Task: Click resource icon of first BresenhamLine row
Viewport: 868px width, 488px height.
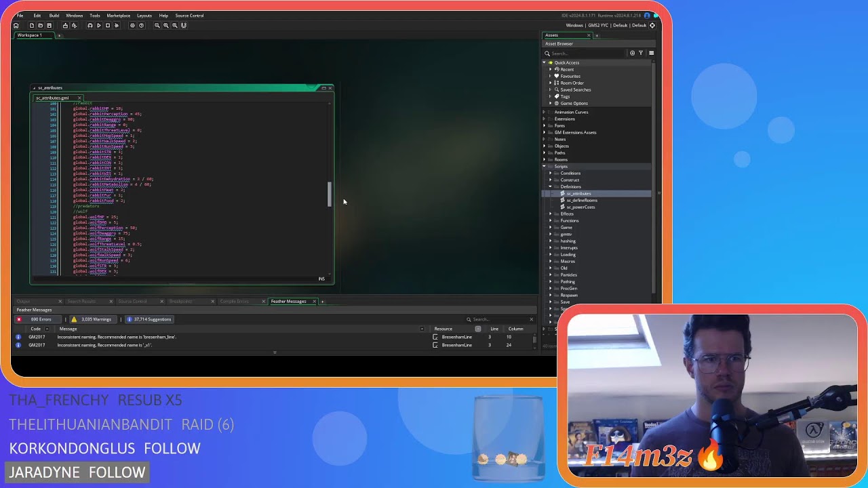Action: [x=435, y=337]
